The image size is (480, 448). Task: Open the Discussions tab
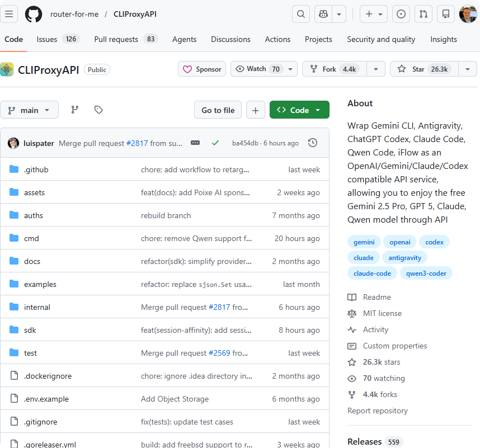tap(230, 40)
